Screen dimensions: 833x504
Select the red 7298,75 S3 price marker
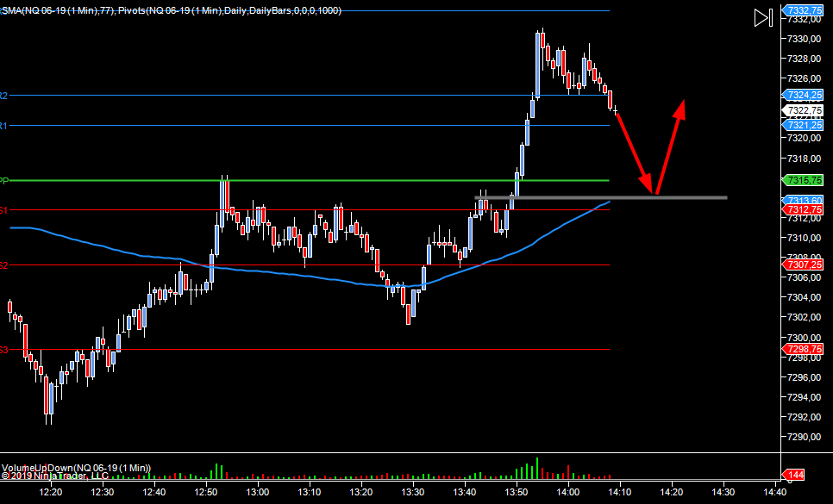coord(803,349)
